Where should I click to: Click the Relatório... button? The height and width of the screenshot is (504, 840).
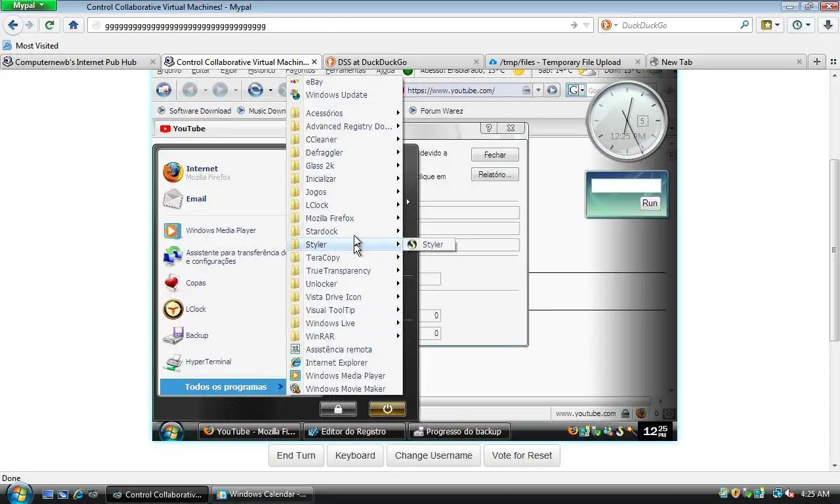(495, 175)
